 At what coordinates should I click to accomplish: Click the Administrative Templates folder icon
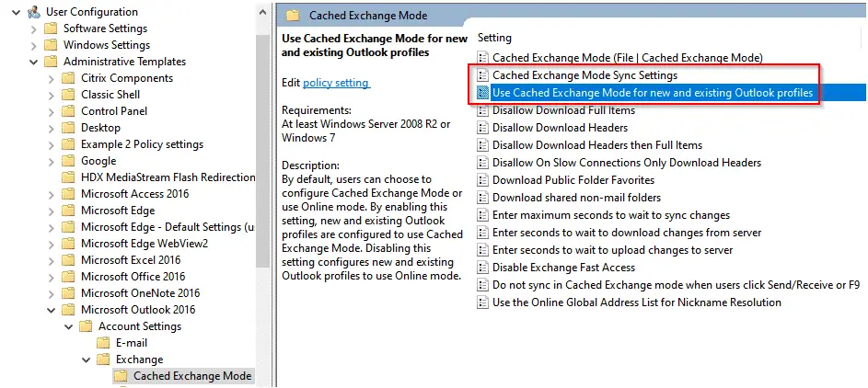coord(51,62)
